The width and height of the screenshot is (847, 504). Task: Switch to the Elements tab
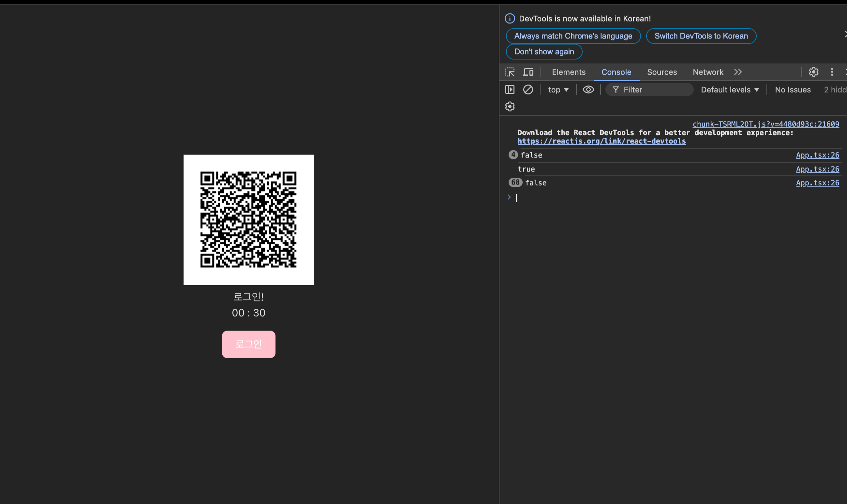(x=569, y=72)
